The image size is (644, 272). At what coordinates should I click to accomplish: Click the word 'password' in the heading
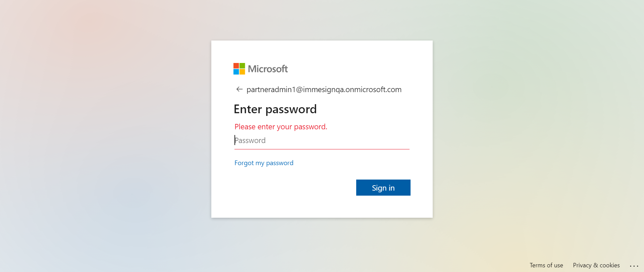291,110
